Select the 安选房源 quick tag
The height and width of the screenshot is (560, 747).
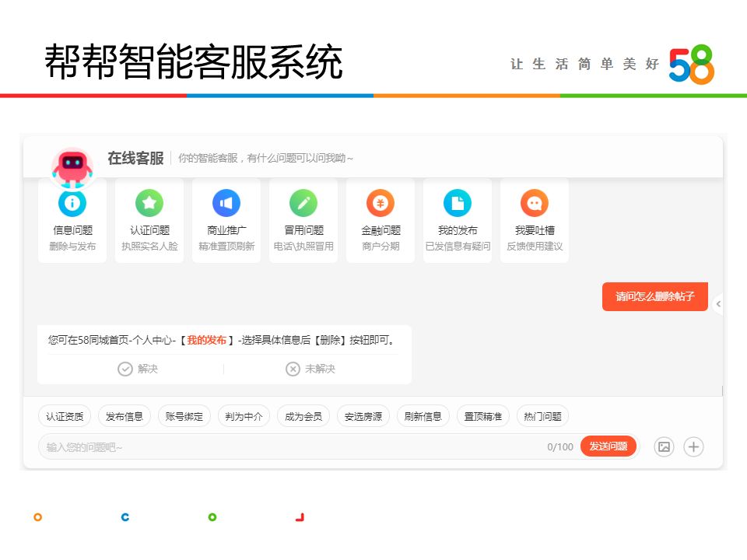(363, 416)
